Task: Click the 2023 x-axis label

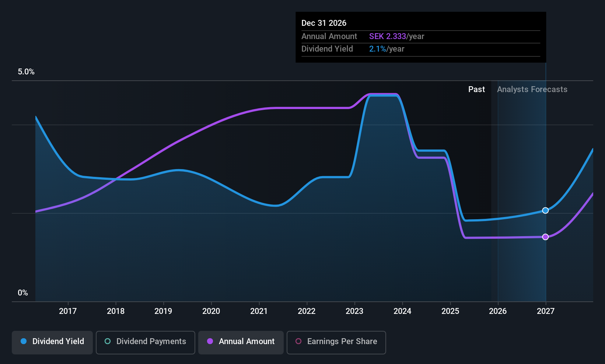Action: (354, 311)
